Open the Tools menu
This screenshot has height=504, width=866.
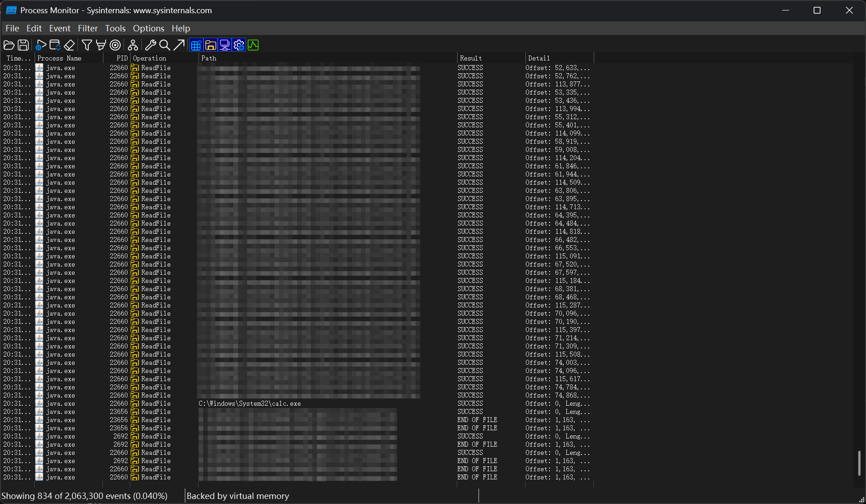pyautogui.click(x=115, y=28)
